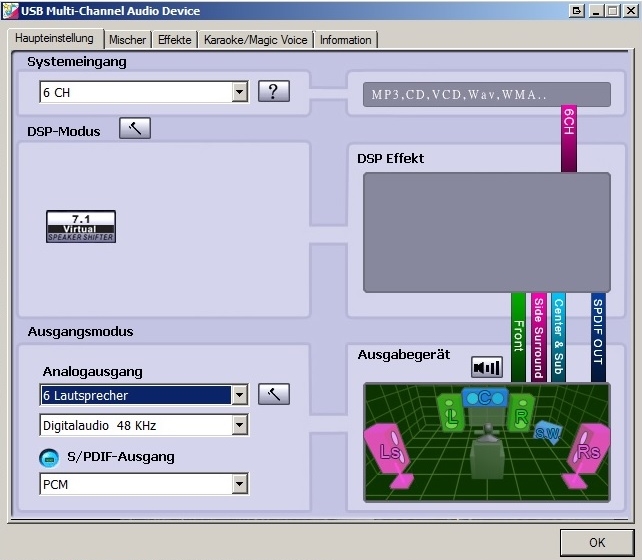
Task: Open the Karaoke/Magic Voice tab
Action: [255, 40]
